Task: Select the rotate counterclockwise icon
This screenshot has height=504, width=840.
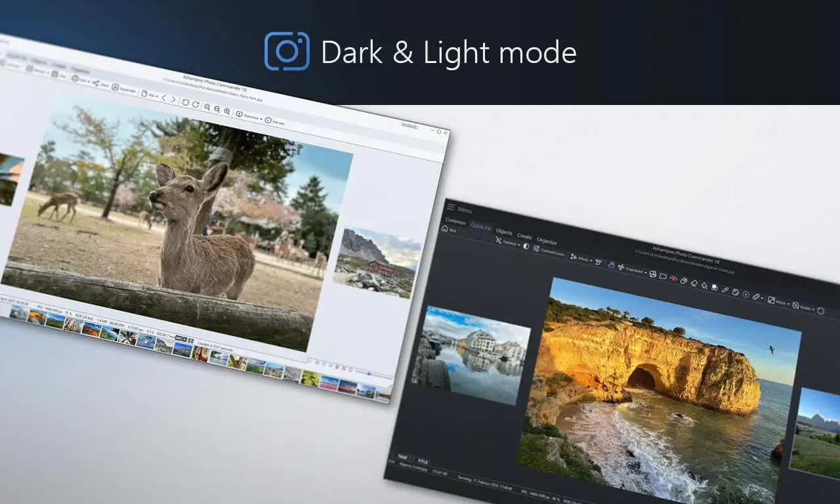Action: tap(186, 103)
